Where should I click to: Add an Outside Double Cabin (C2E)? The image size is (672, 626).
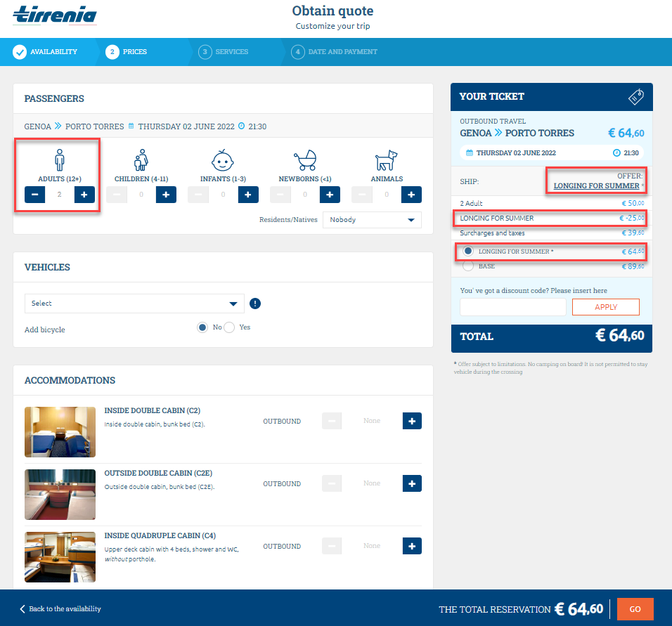pyautogui.click(x=412, y=484)
